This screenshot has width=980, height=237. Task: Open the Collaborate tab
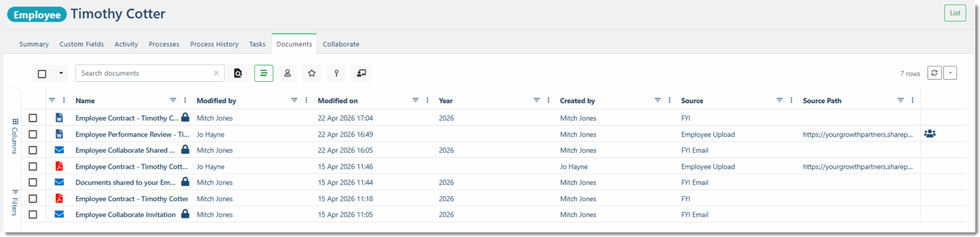tap(341, 44)
